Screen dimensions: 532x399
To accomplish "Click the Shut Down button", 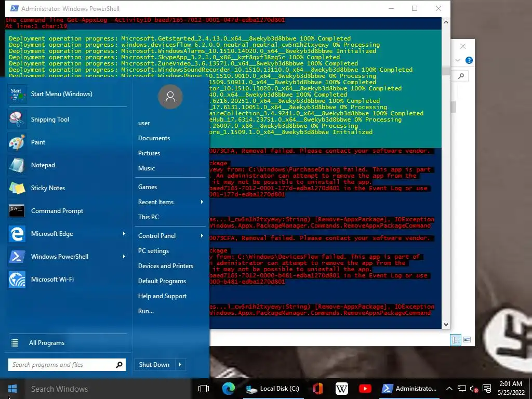I will click(154, 364).
